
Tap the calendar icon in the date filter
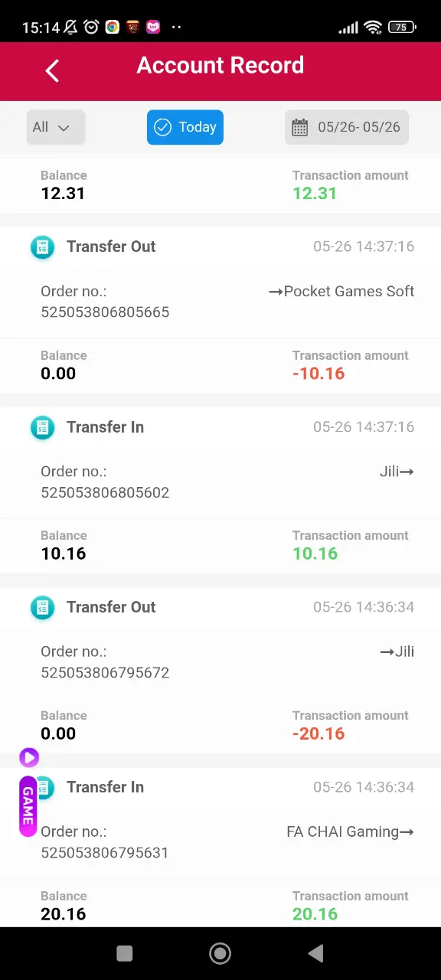[x=300, y=127]
